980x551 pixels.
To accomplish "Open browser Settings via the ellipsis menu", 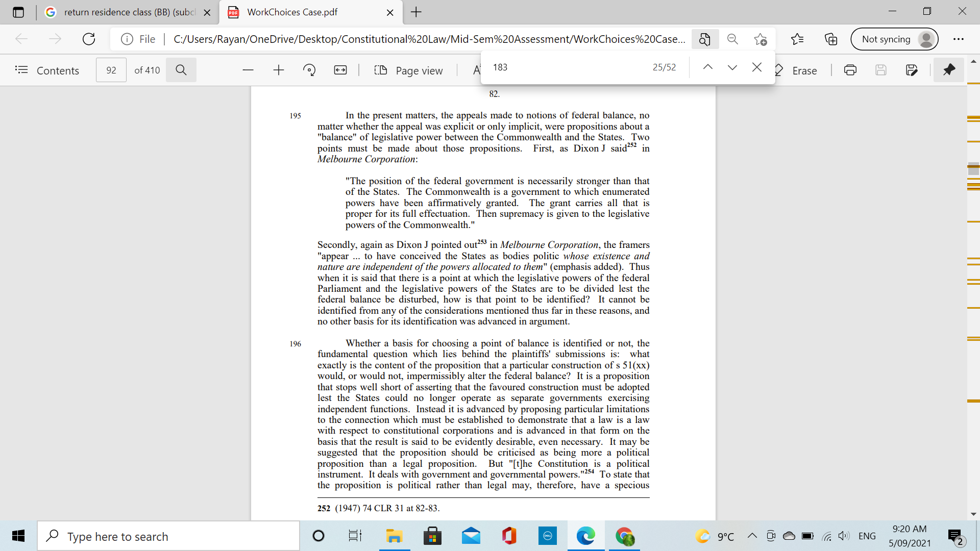I will tap(960, 39).
